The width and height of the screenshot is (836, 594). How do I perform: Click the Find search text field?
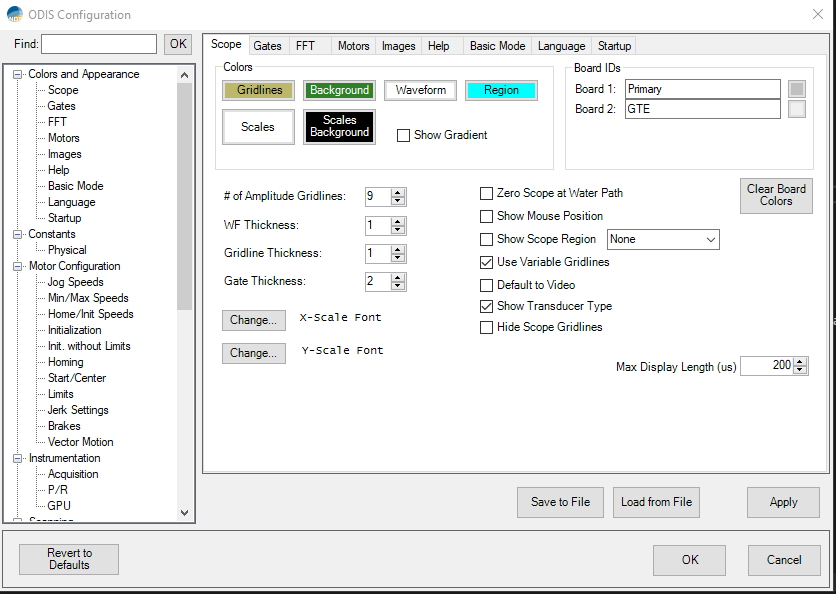(x=99, y=44)
